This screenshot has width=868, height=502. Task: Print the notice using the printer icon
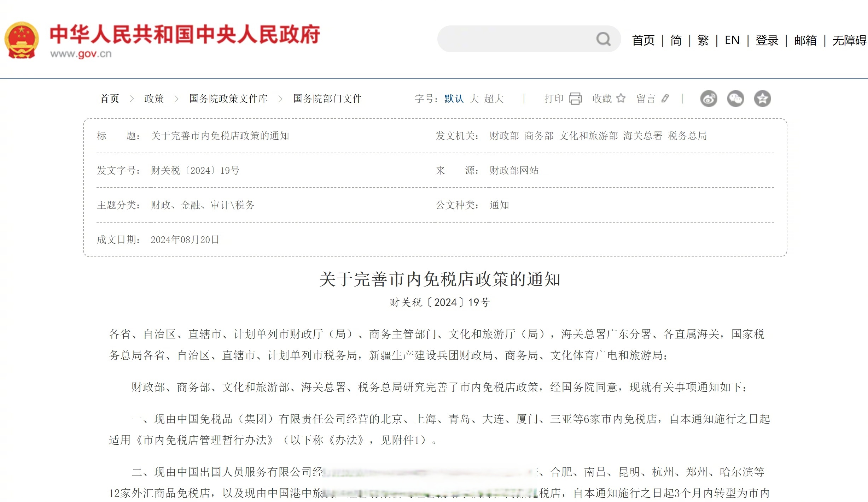coord(575,99)
